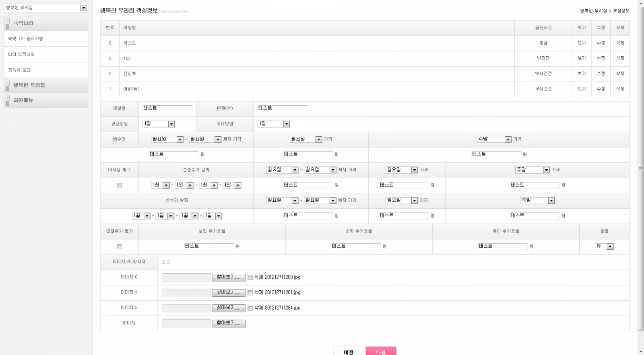644x355 pixels.
Task: Toggle the 인원추가 불가 checkbox
Action: click(119, 247)
